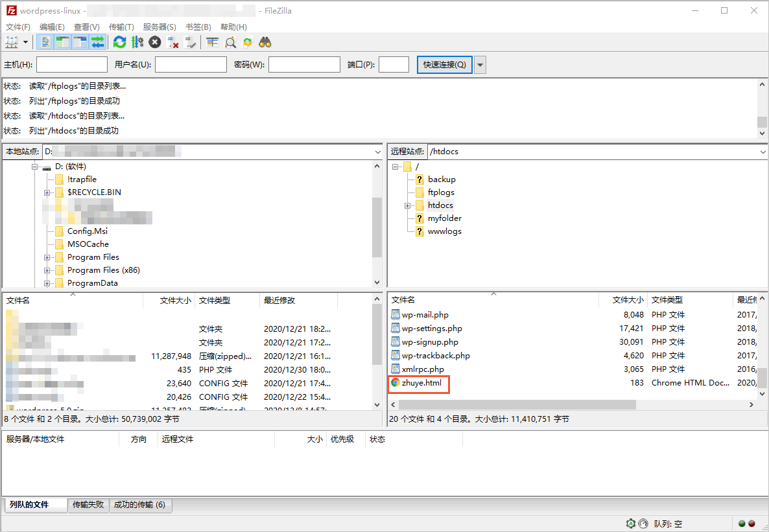Expand the ProgramData folder node
This screenshot has height=532, width=769.
[47, 283]
